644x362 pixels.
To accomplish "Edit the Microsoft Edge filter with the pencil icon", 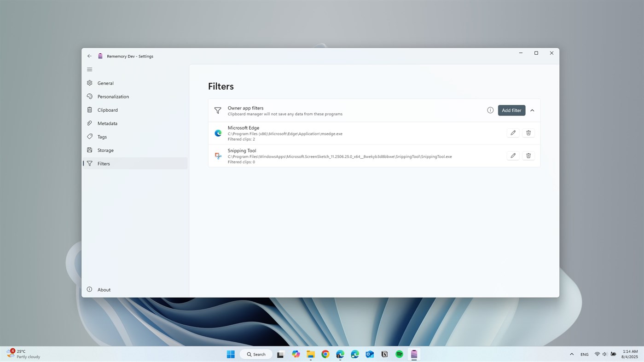I will (x=512, y=132).
